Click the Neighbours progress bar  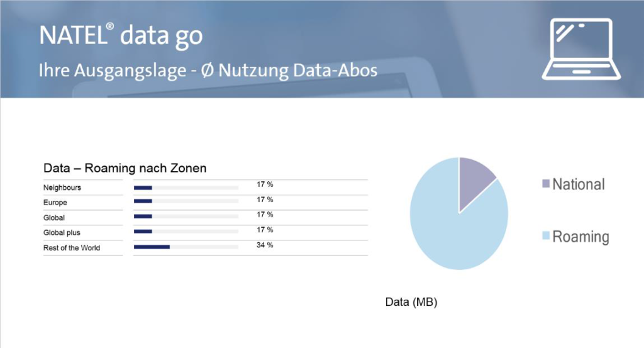186,188
